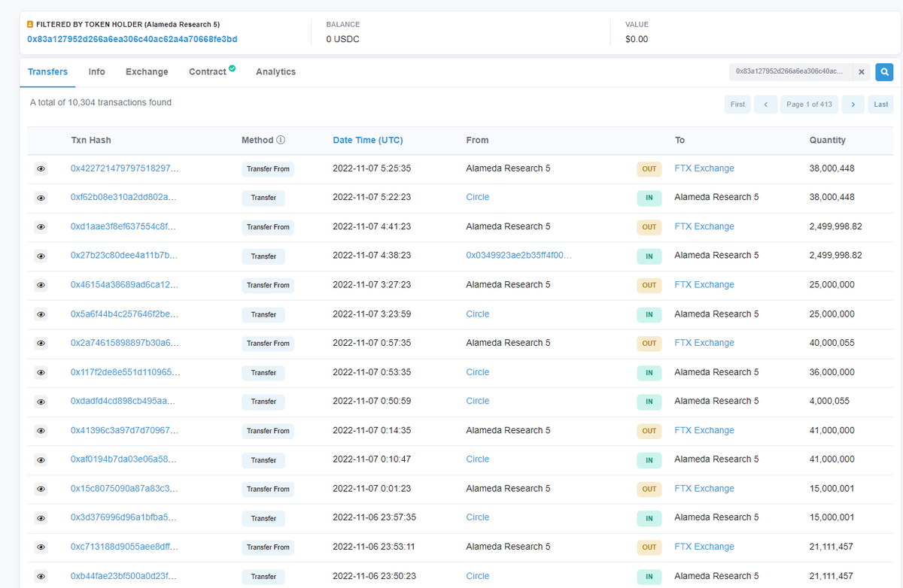
Task: Open transaction hash 0x27b23c80dee4a11b7b
Action: coord(124,256)
